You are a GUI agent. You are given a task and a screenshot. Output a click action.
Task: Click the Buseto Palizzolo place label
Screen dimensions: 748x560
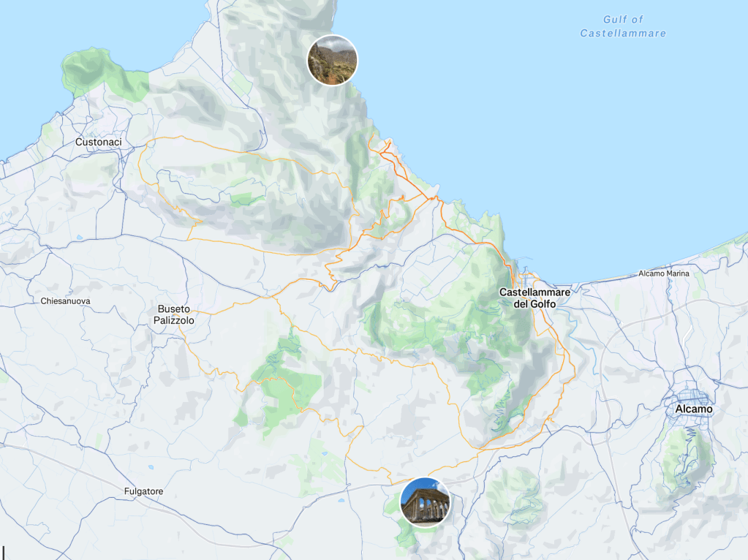pos(174,314)
